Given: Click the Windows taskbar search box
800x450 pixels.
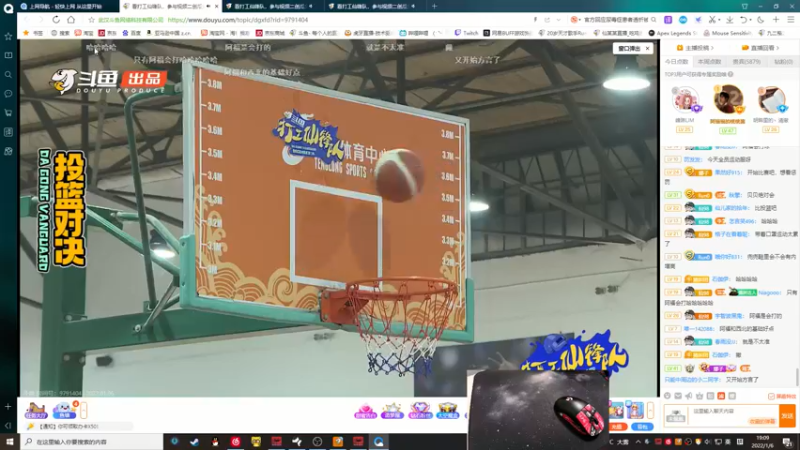Looking at the screenshot, I should 92,442.
